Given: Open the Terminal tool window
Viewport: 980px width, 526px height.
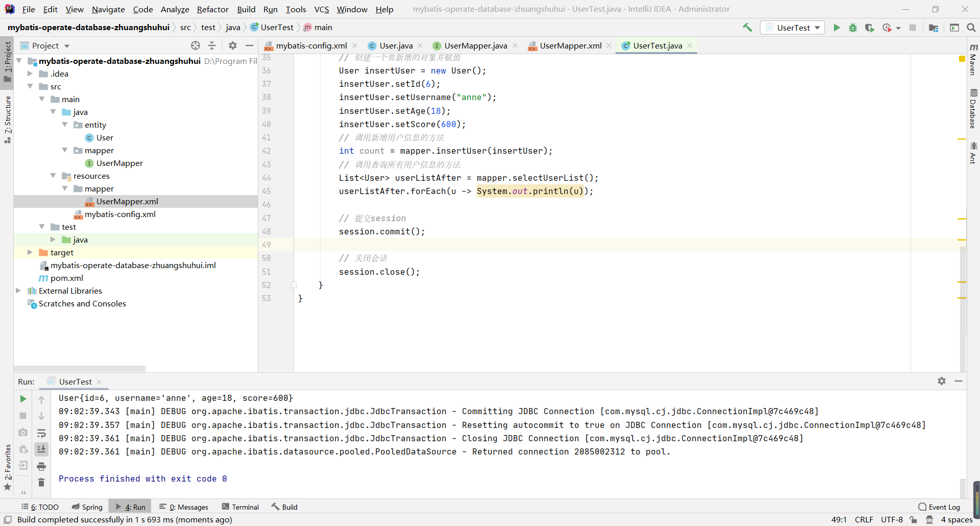Looking at the screenshot, I should (240, 507).
